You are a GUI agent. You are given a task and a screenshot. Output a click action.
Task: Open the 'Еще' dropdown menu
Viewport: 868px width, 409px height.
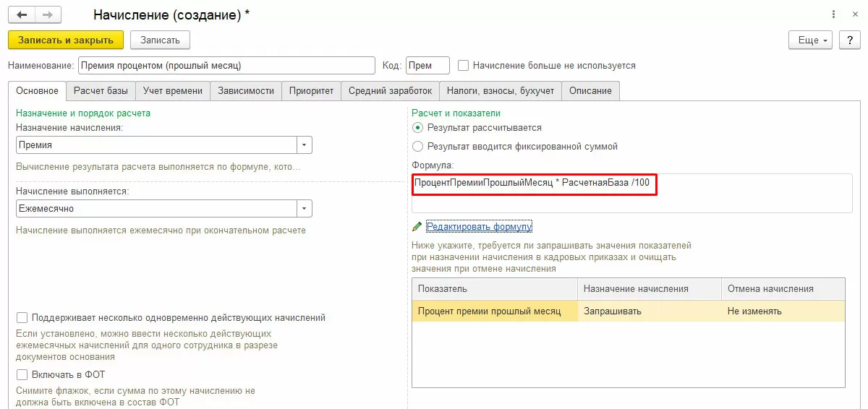click(813, 40)
